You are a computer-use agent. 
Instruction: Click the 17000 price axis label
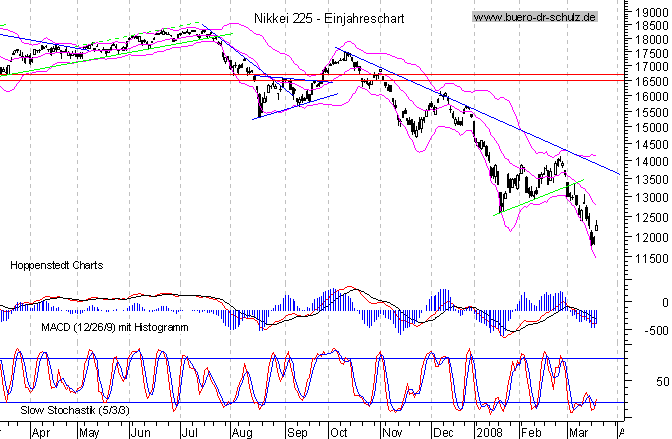coord(651,67)
